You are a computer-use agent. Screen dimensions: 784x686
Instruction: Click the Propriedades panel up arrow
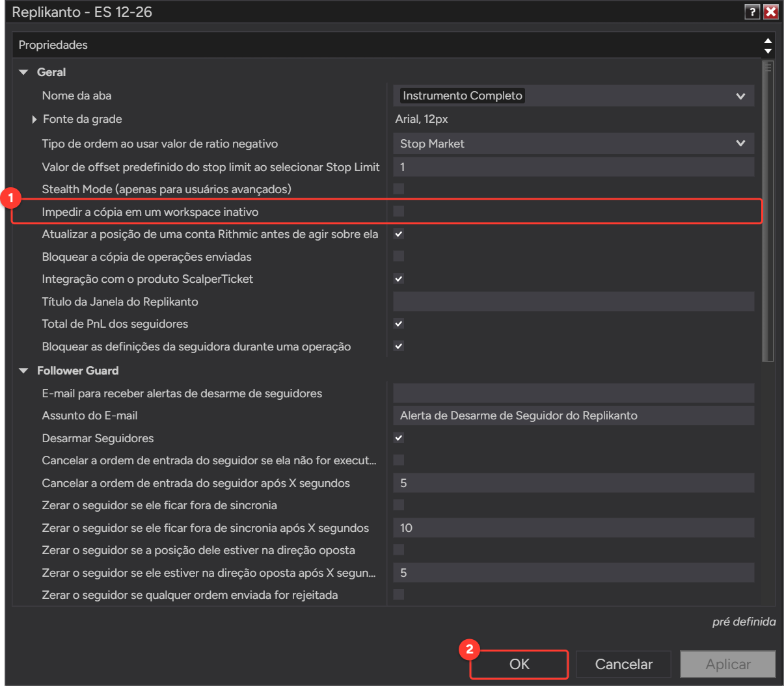click(x=768, y=40)
